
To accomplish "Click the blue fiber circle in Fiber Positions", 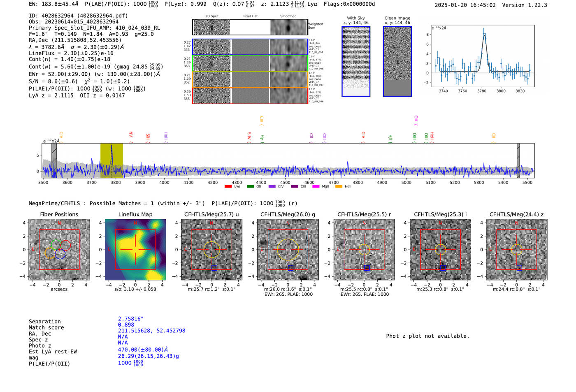I will (60, 254).
